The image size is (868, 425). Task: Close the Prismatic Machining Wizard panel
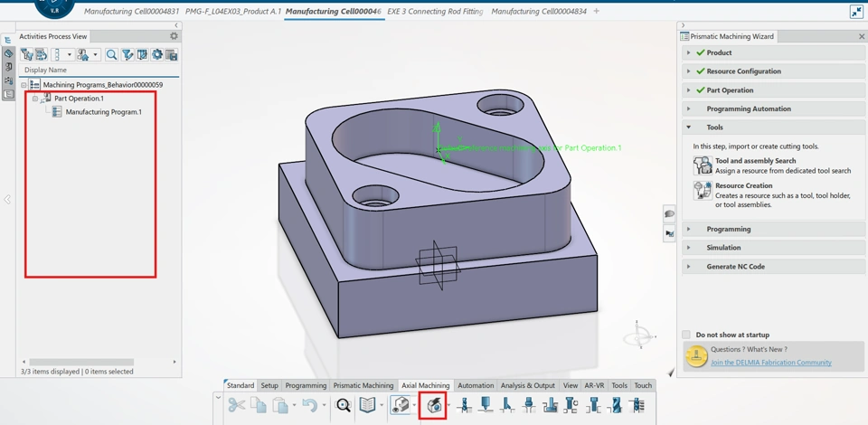click(862, 36)
